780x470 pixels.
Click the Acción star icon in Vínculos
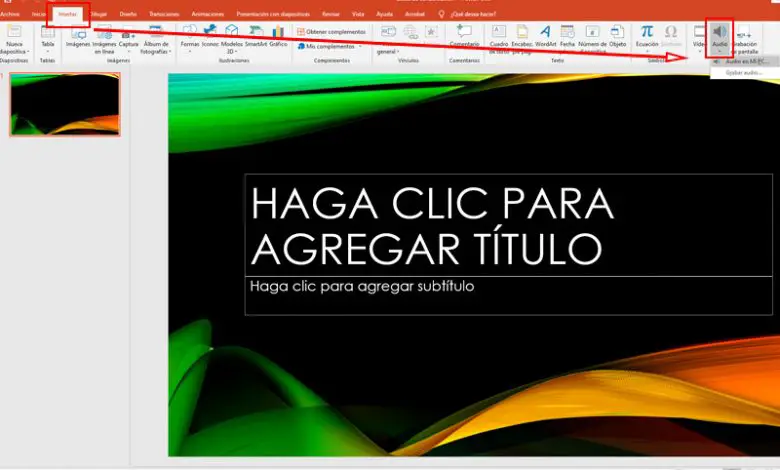pos(431,32)
